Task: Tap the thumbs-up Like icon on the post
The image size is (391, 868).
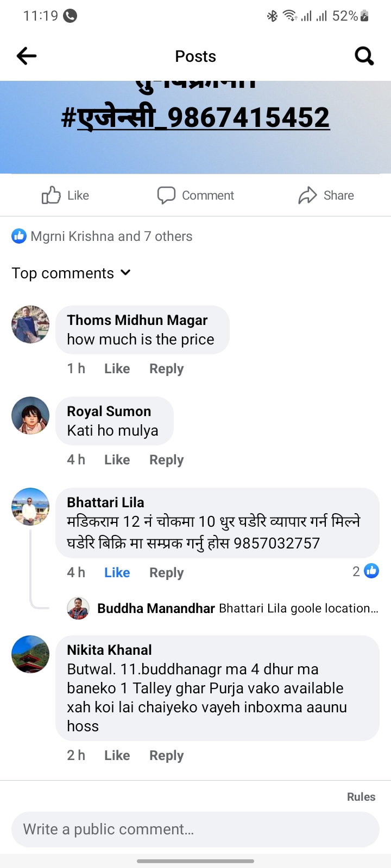Action: pyautogui.click(x=52, y=195)
